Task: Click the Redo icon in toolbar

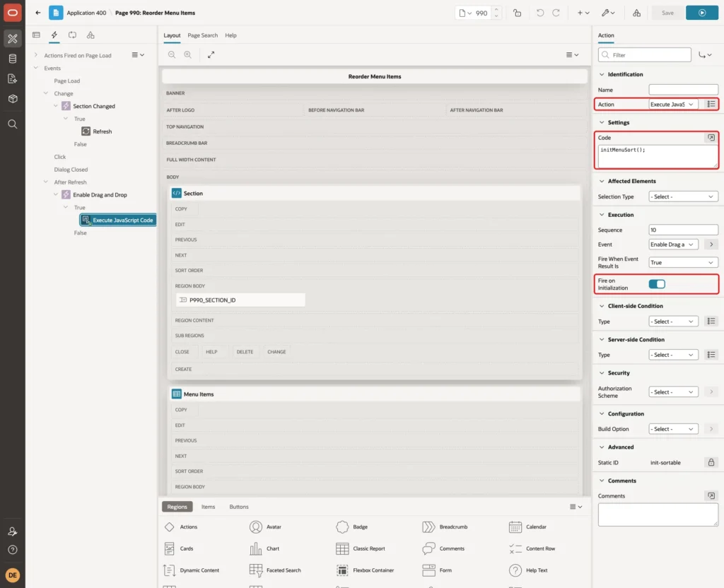Action: coord(556,13)
